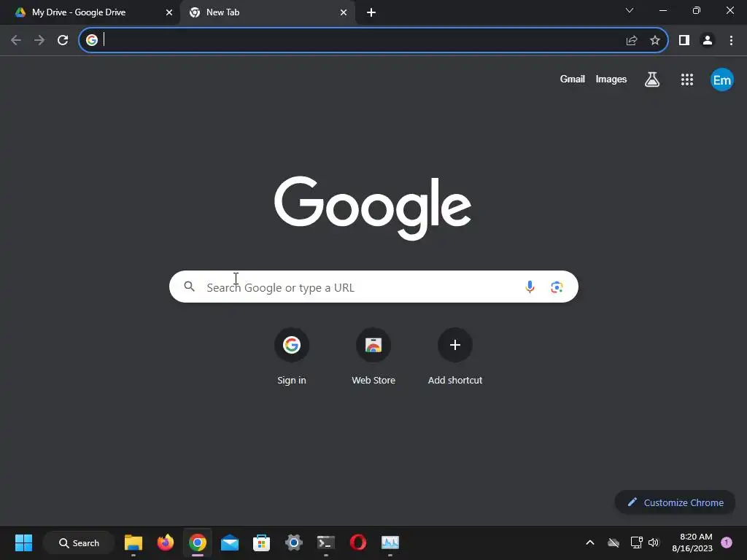Close the My Drive tab

click(x=169, y=12)
